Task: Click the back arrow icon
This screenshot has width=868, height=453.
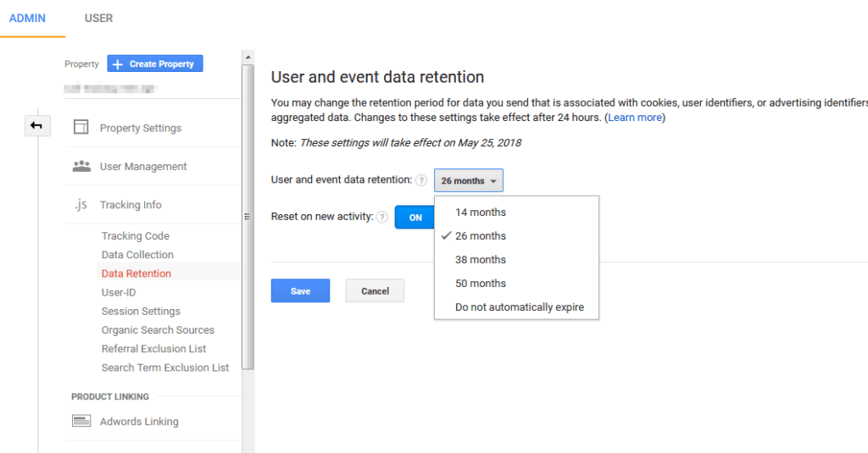Action: coord(36,125)
